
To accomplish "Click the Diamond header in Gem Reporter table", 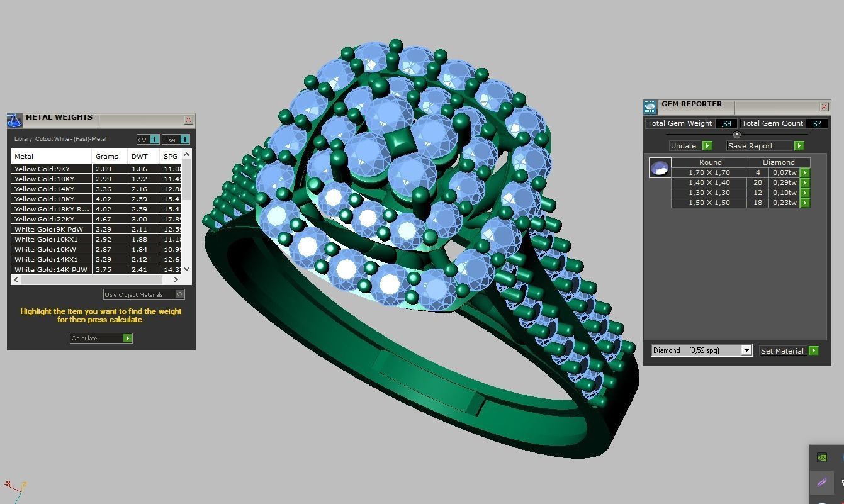I will coord(779,162).
